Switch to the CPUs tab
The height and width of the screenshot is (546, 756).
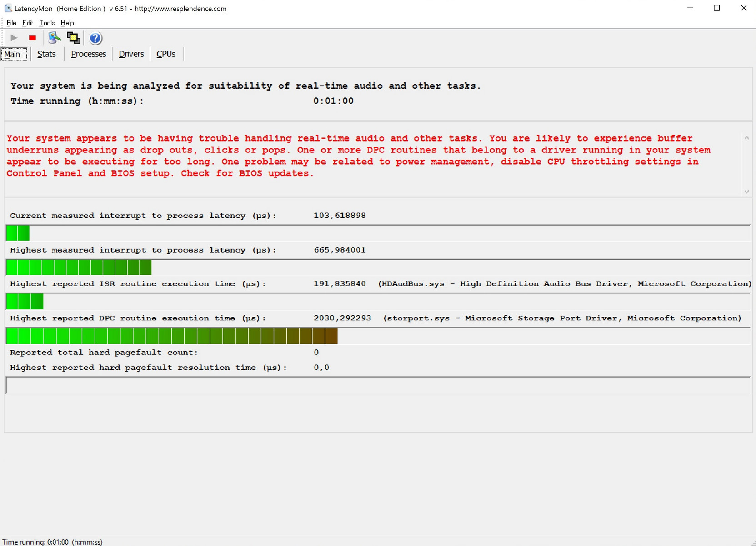(x=166, y=54)
